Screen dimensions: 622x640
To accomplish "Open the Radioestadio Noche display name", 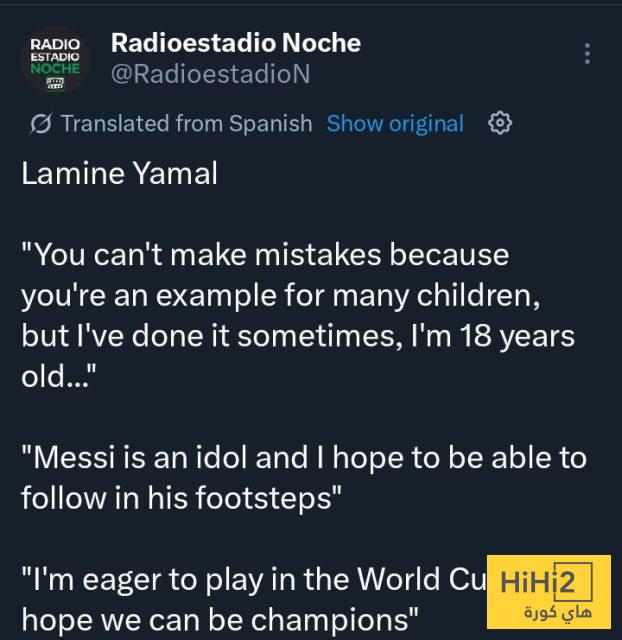I will [235, 43].
